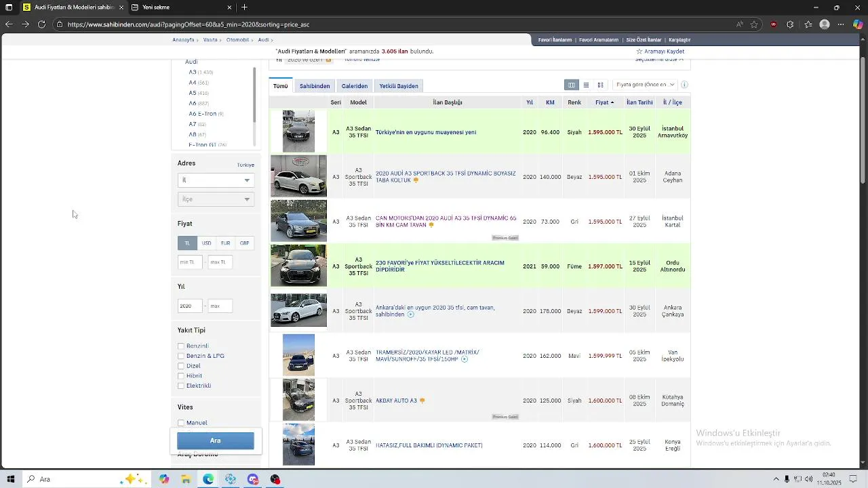Open the tab actions icon in the title bar

tap(9, 7)
